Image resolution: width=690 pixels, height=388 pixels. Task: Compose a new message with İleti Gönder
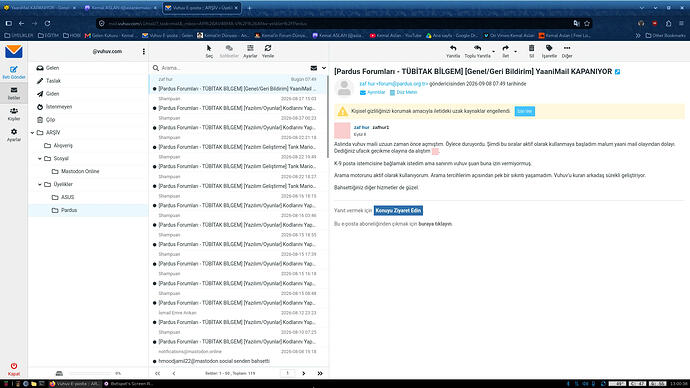pos(14,72)
